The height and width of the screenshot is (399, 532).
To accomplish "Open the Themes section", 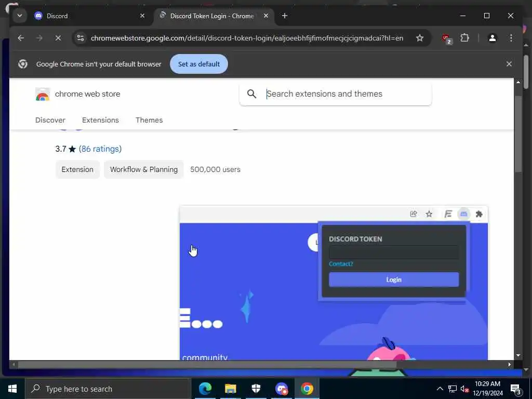I will (149, 120).
